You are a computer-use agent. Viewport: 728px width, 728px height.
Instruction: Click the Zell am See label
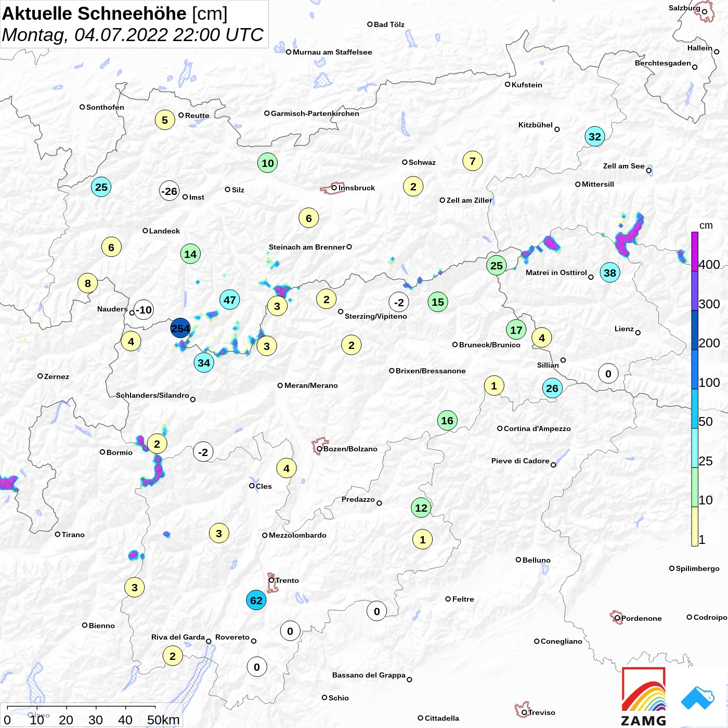click(624, 166)
